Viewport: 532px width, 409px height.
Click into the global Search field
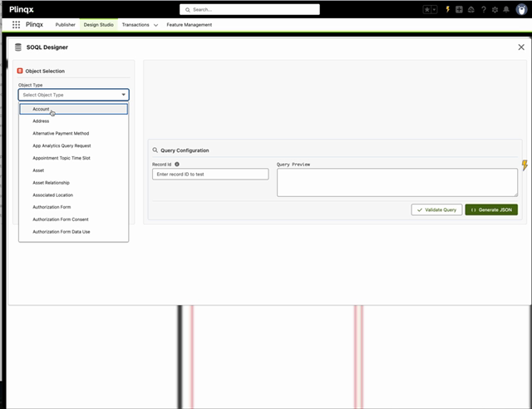(x=249, y=9)
